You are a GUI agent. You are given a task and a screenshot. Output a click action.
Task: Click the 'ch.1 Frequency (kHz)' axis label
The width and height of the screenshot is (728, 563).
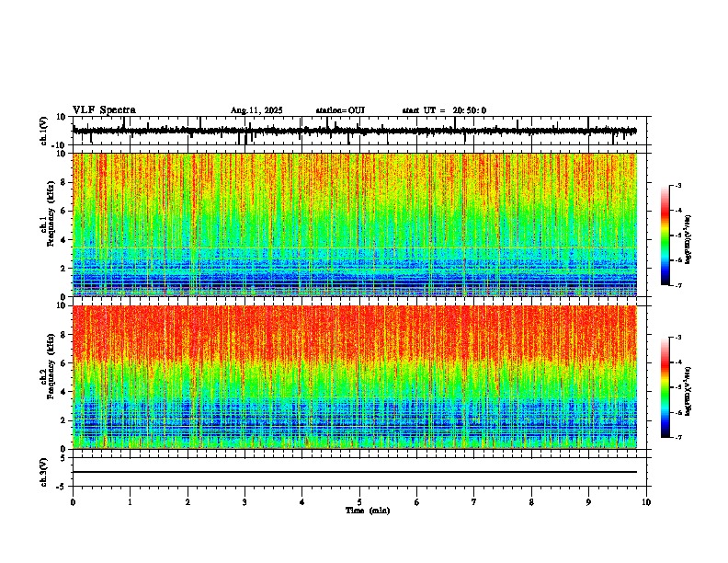47,214
